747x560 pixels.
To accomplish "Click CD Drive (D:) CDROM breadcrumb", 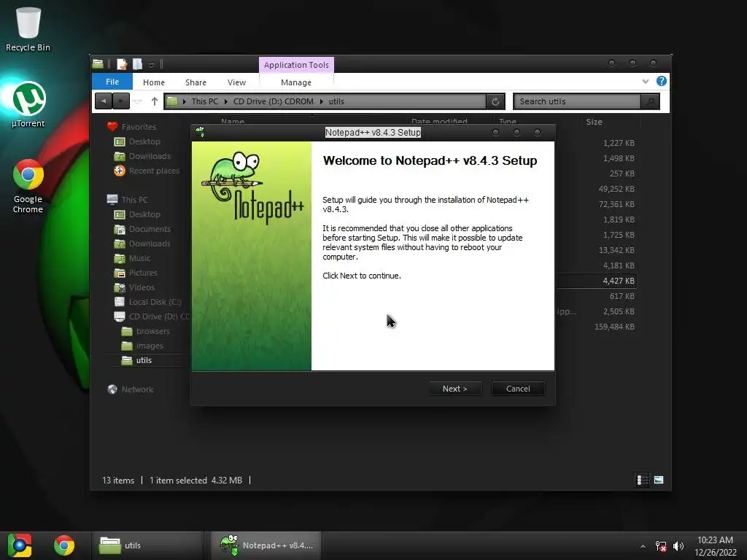I will [274, 101].
